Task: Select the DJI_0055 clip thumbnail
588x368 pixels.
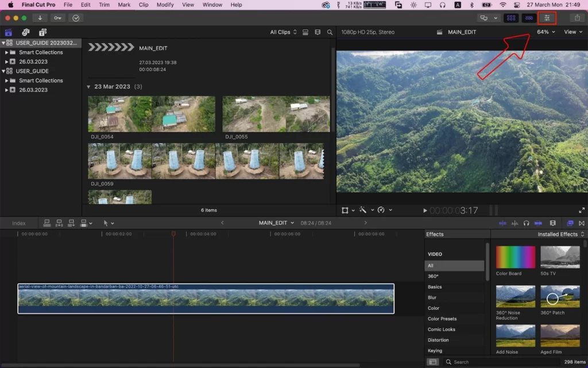Action: click(276, 114)
